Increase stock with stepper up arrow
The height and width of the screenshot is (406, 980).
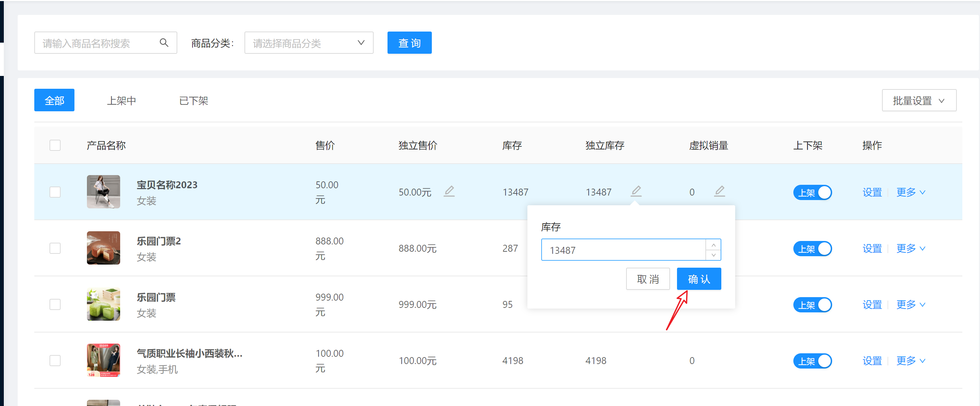coord(713,244)
